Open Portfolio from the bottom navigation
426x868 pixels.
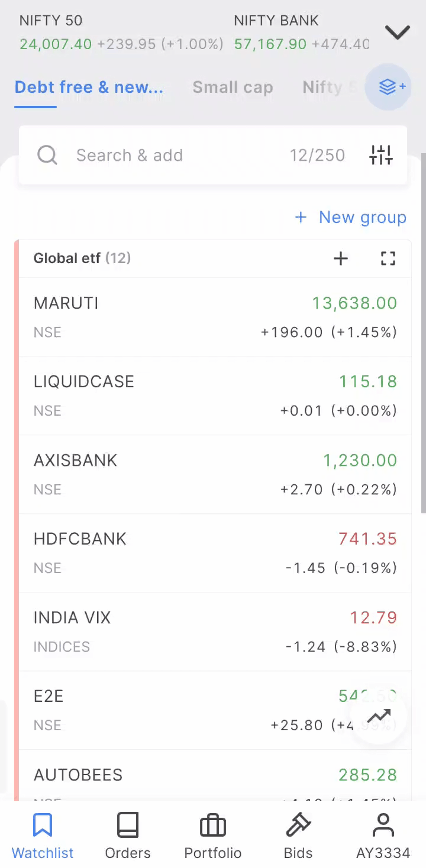[x=213, y=836]
